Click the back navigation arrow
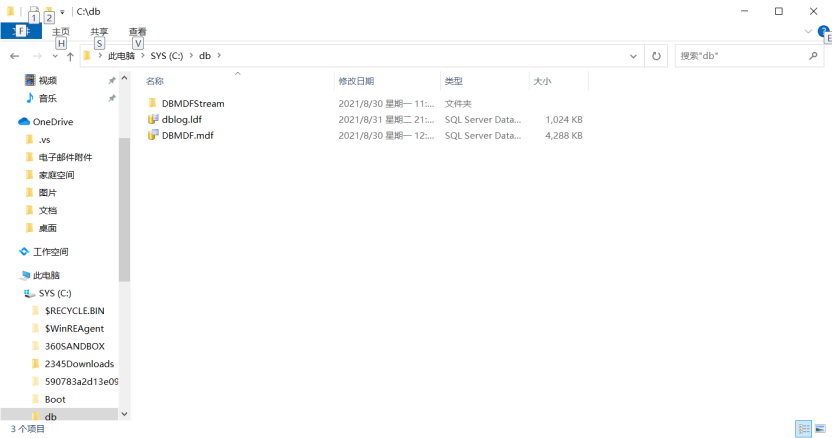The image size is (832, 438). coord(14,56)
